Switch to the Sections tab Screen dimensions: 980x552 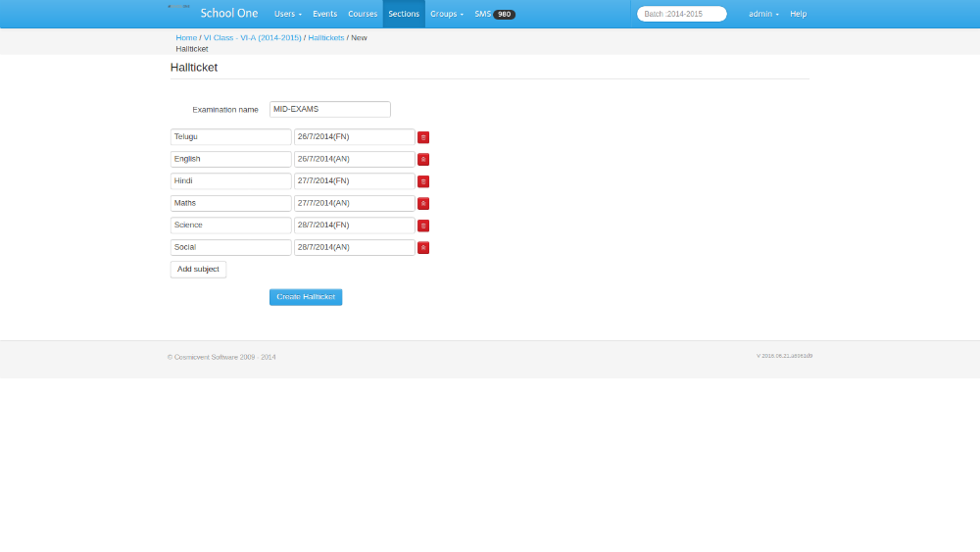pos(404,15)
